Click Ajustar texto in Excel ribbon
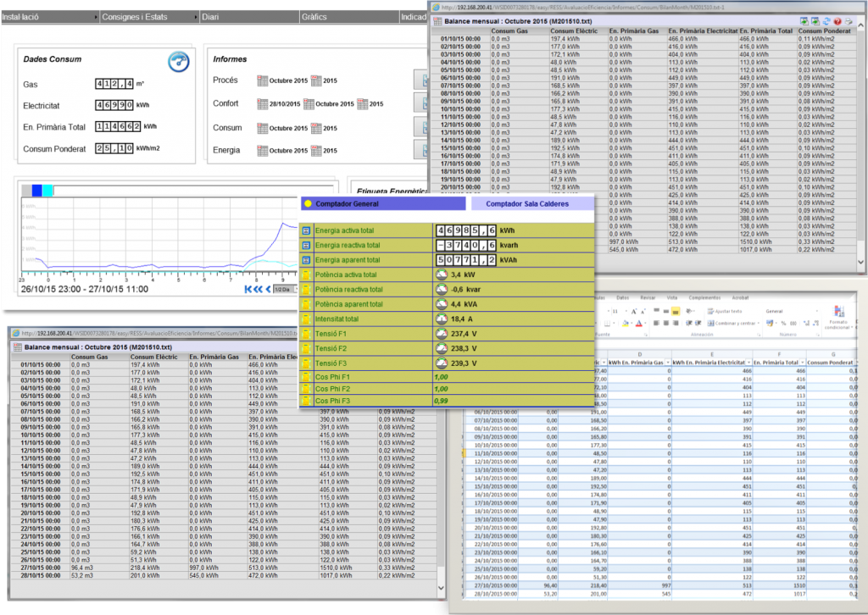The height and width of the screenshot is (615, 868). point(725,312)
